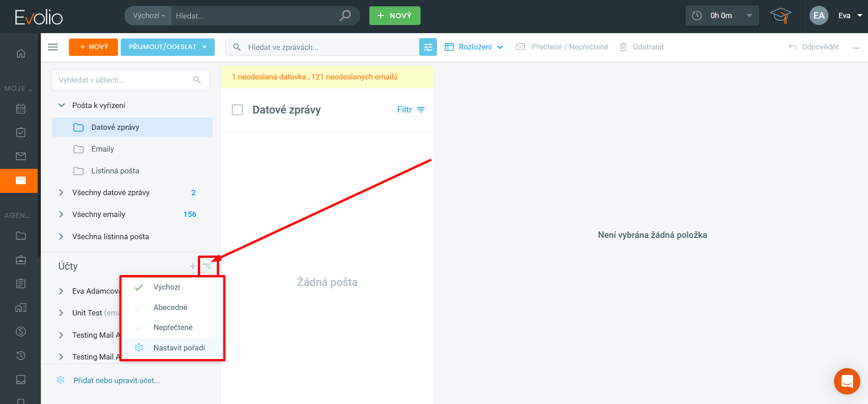Open the chat support bubble
This screenshot has height=404, width=868.
(847, 381)
